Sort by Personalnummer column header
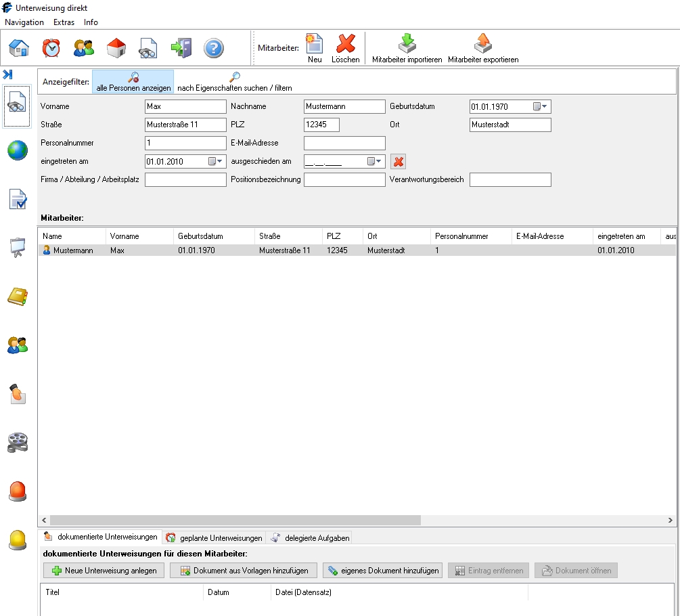 471,236
